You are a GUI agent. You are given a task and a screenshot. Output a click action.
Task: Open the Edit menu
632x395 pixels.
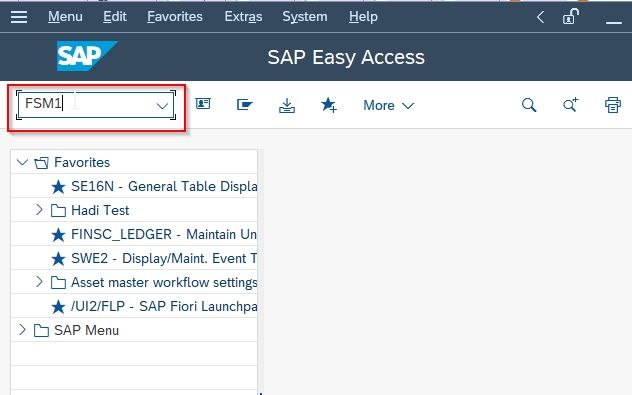pyautogui.click(x=114, y=17)
